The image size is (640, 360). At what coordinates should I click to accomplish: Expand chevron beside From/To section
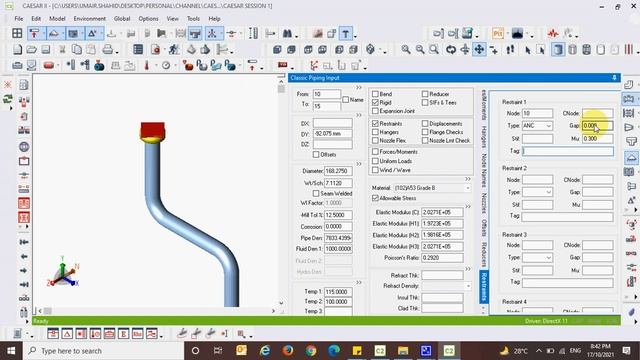point(359,88)
